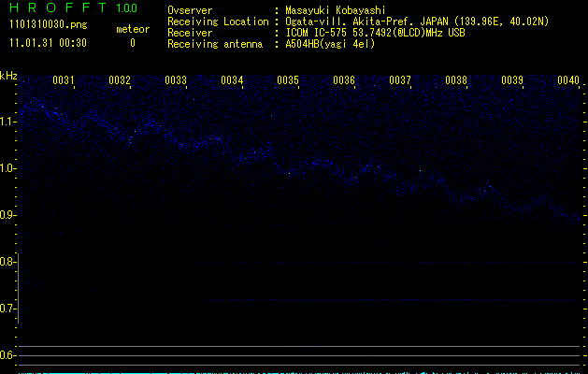Click time marker 0033
Viewport: 588px width, 374px height.
click(176, 80)
